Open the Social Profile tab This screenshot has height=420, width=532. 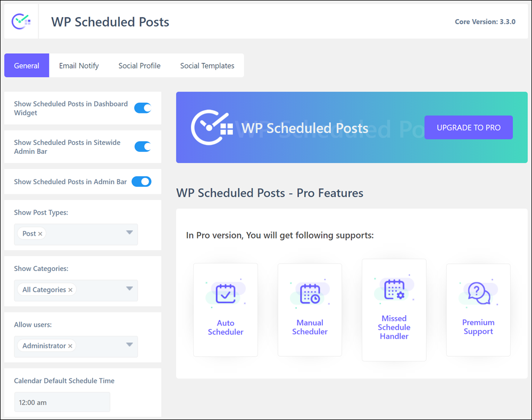pyautogui.click(x=139, y=65)
